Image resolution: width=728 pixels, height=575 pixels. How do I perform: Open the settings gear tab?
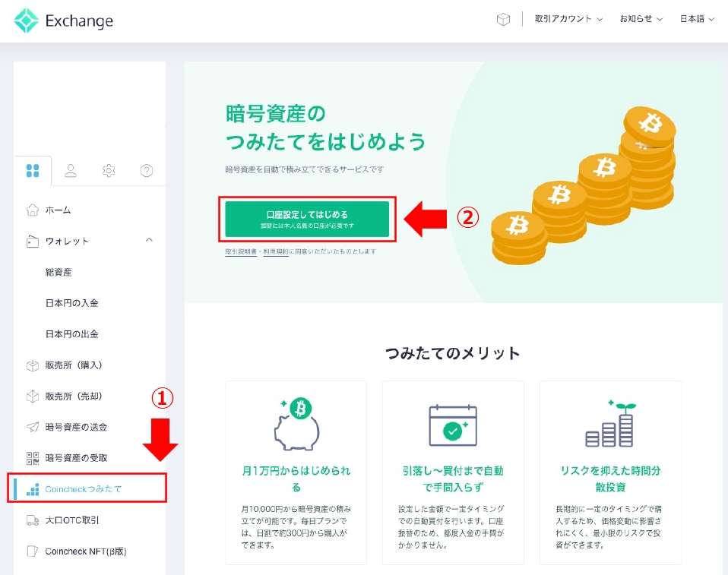(109, 171)
